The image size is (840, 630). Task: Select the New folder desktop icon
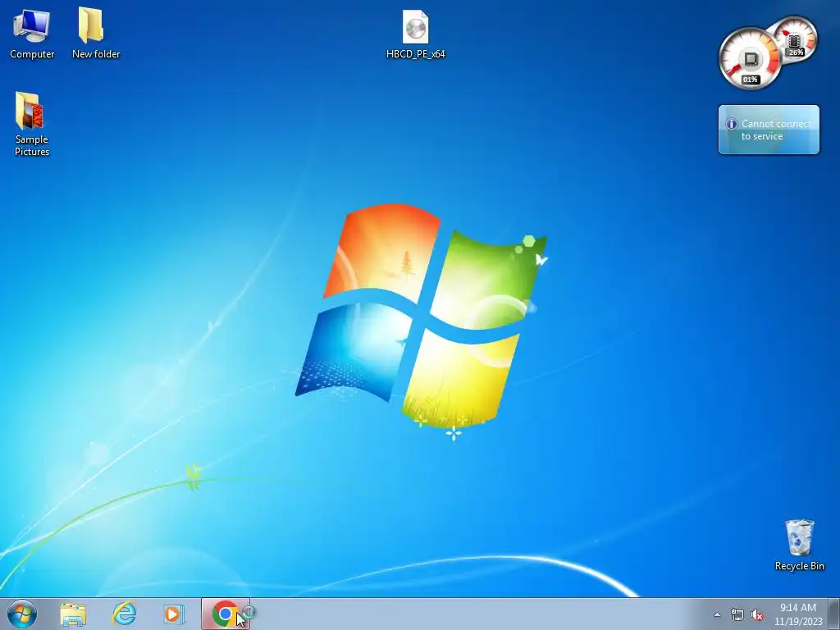(96, 34)
